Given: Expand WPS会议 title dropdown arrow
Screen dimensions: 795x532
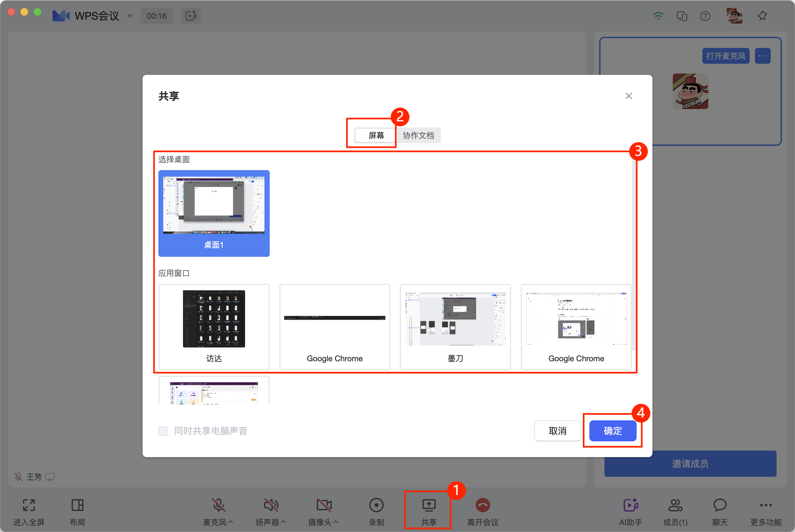Looking at the screenshot, I should tap(130, 16).
